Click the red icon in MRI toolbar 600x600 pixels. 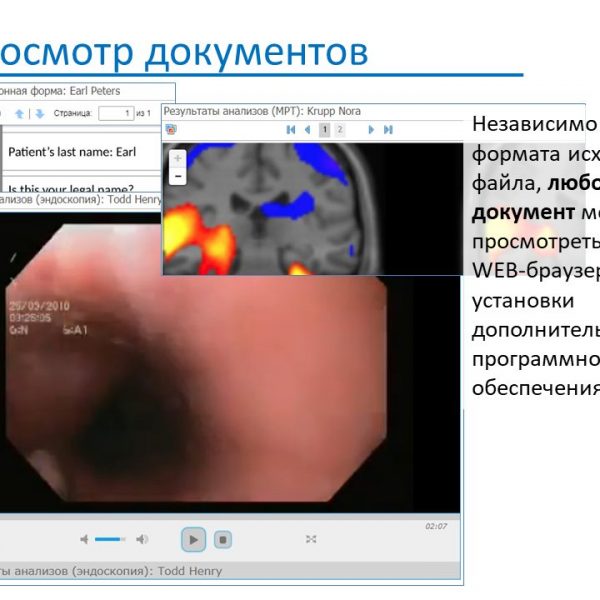click(171, 130)
